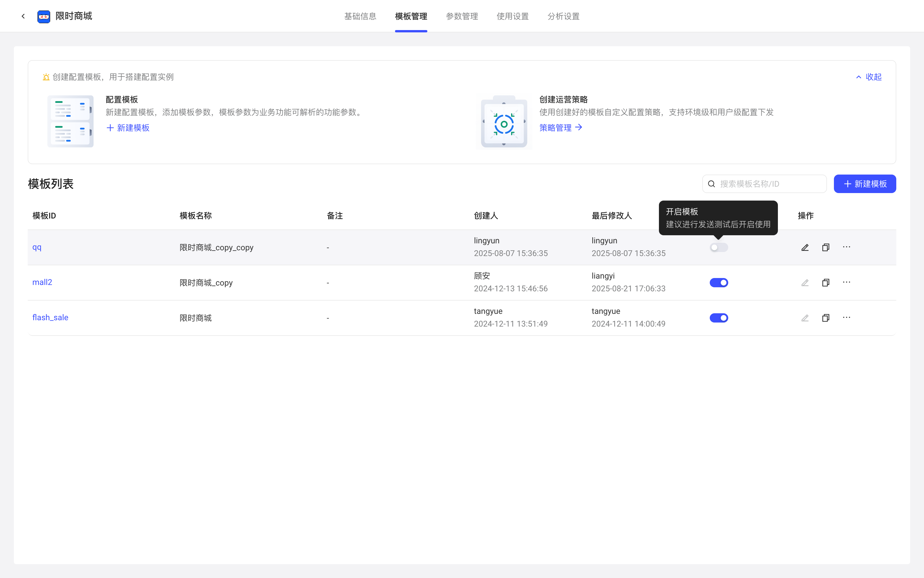Click creator tangyue with 13:51:49 timestamp

[488, 311]
